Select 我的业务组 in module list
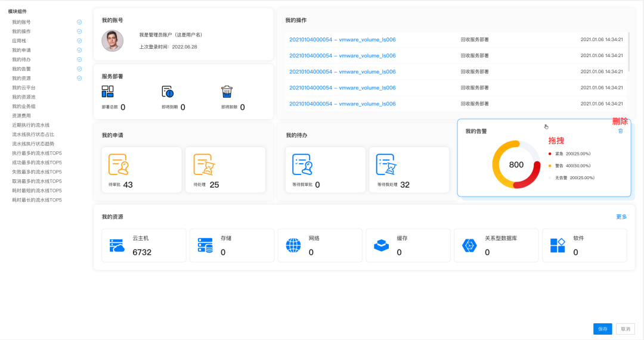The width and height of the screenshot is (644, 340). coord(24,106)
